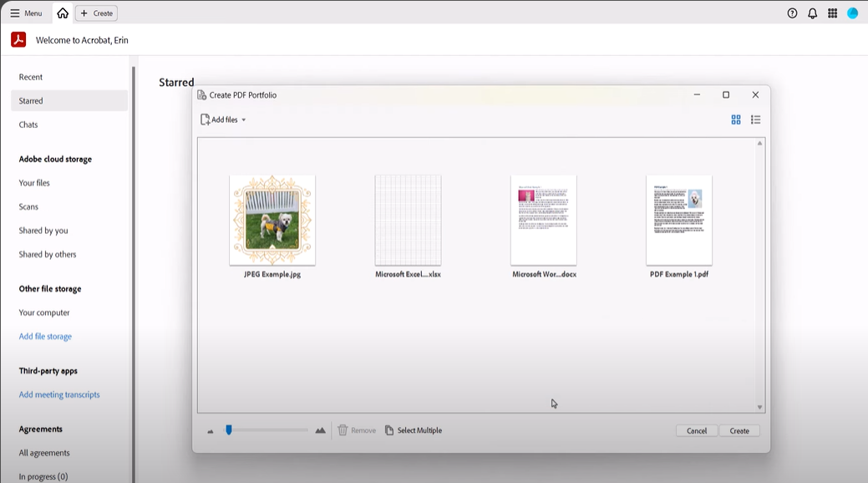Click the Adobe Acrobat logo
The width and height of the screenshot is (868, 483).
[x=18, y=38]
